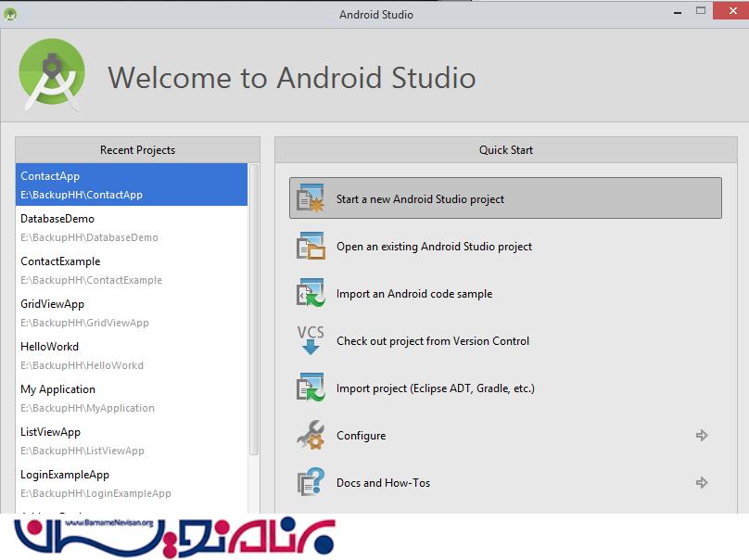749x560 pixels.
Task: Click the Configure wrench and gear icon
Action: click(310, 436)
